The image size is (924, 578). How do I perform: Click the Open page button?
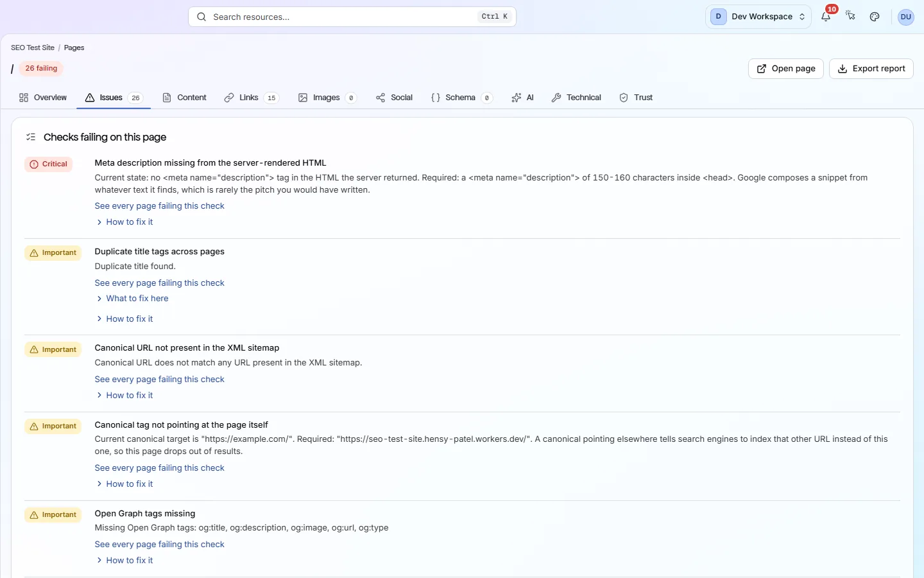pyautogui.click(x=785, y=69)
